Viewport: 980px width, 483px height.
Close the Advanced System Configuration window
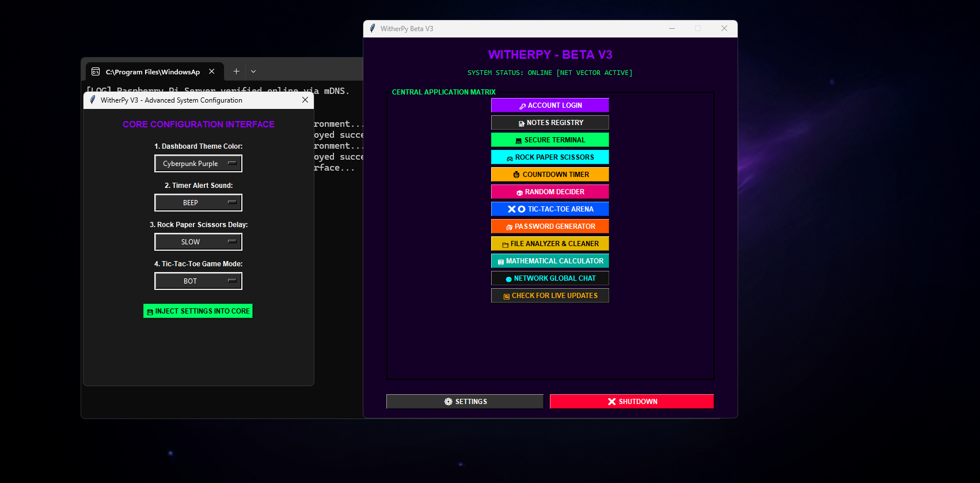[305, 100]
